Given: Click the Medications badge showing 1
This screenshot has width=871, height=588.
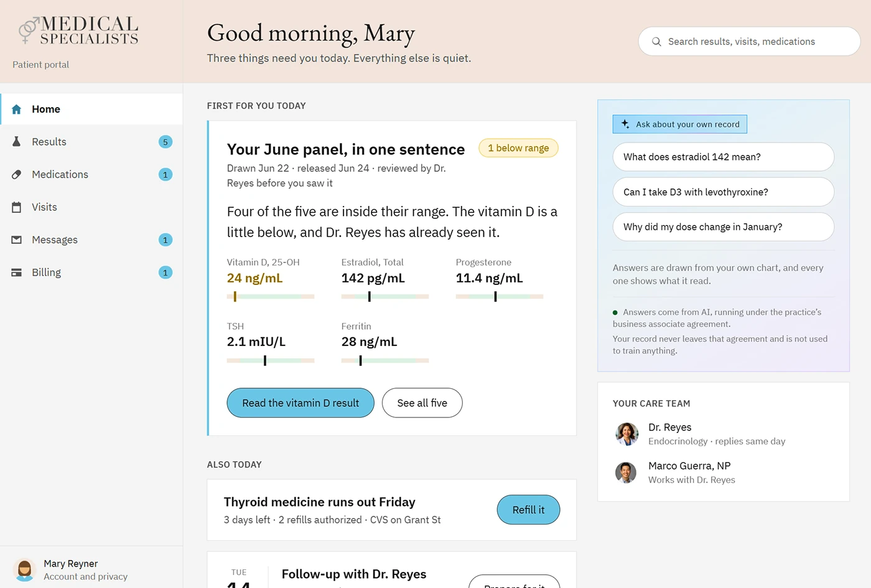Looking at the screenshot, I should point(165,175).
